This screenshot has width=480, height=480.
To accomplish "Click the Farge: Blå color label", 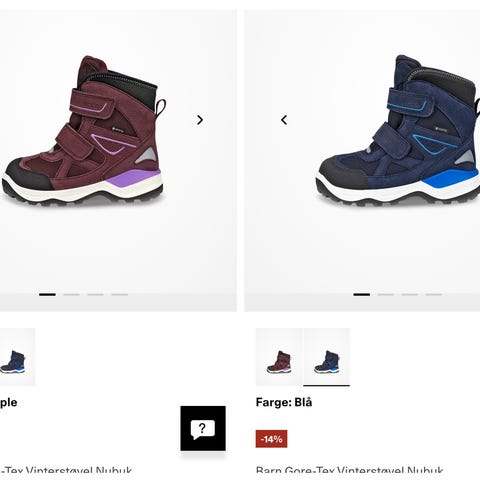I will (284, 402).
